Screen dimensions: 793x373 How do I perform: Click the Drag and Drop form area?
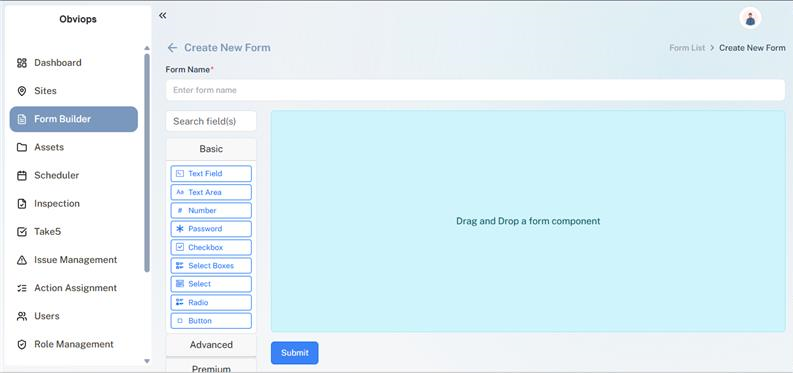tap(528, 221)
